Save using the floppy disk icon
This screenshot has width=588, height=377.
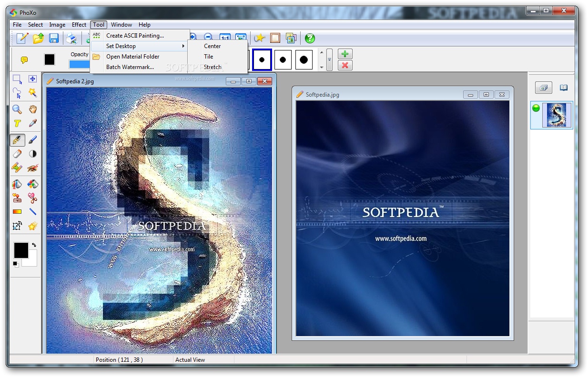(x=54, y=38)
